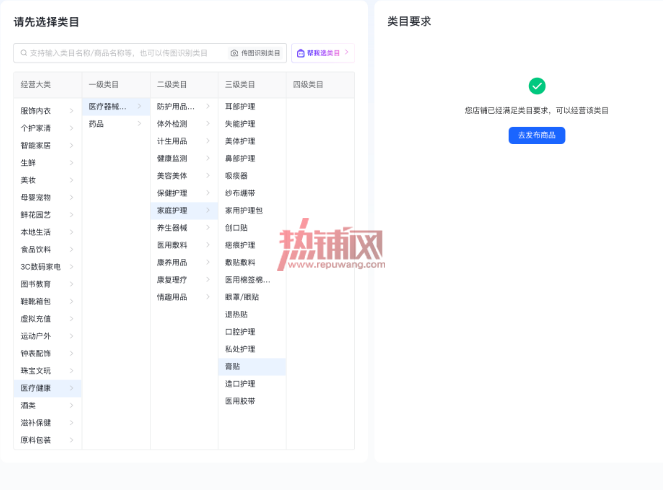This screenshot has width=663, height=490.
Task: Choose 医用敷料 second-level category
Action: pyautogui.click(x=184, y=245)
